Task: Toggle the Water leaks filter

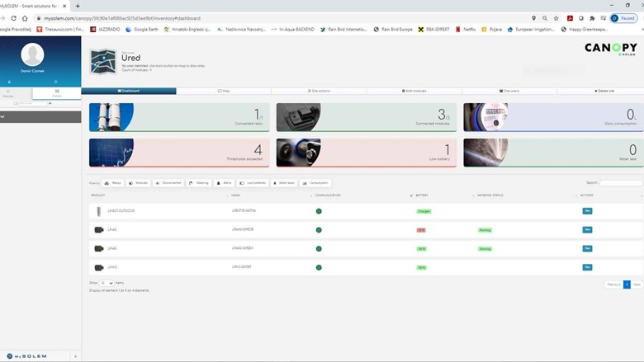Action: 283,183
